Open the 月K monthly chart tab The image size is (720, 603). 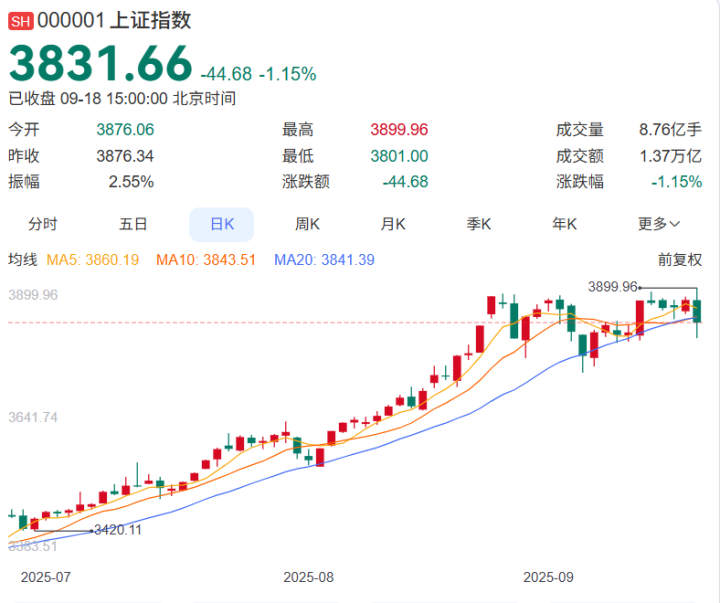[x=393, y=224]
